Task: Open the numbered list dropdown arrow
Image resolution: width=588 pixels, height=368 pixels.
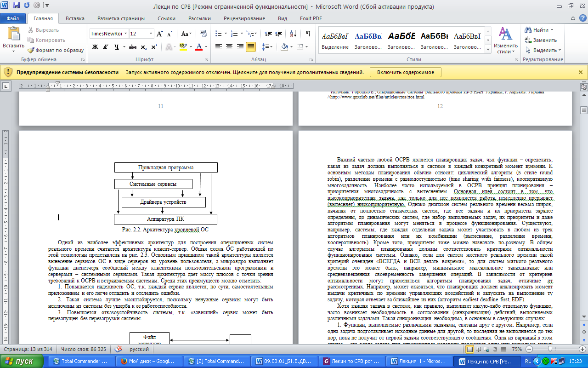Action: click(241, 34)
